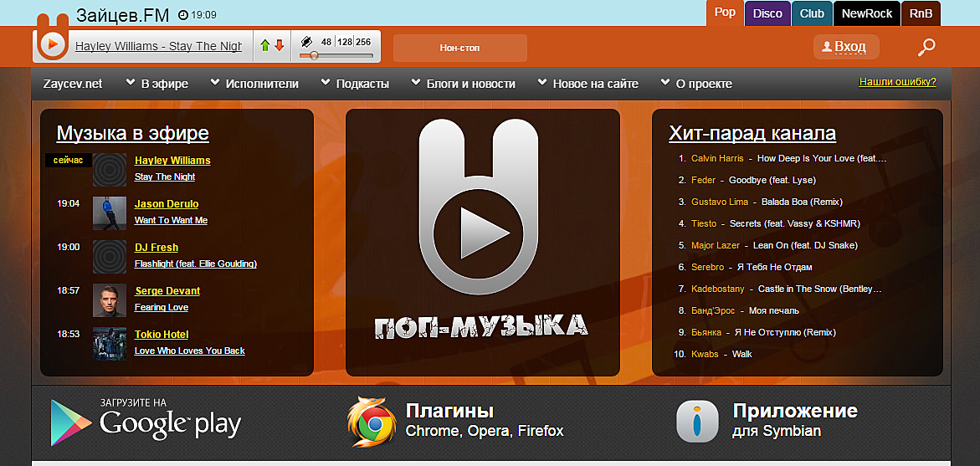Click the Плагины heading text

[450, 411]
